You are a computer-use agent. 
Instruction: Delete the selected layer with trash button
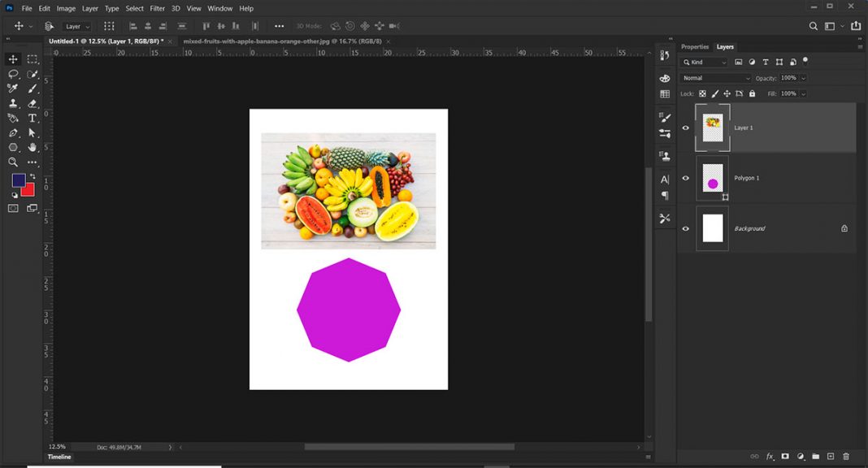pyautogui.click(x=846, y=456)
